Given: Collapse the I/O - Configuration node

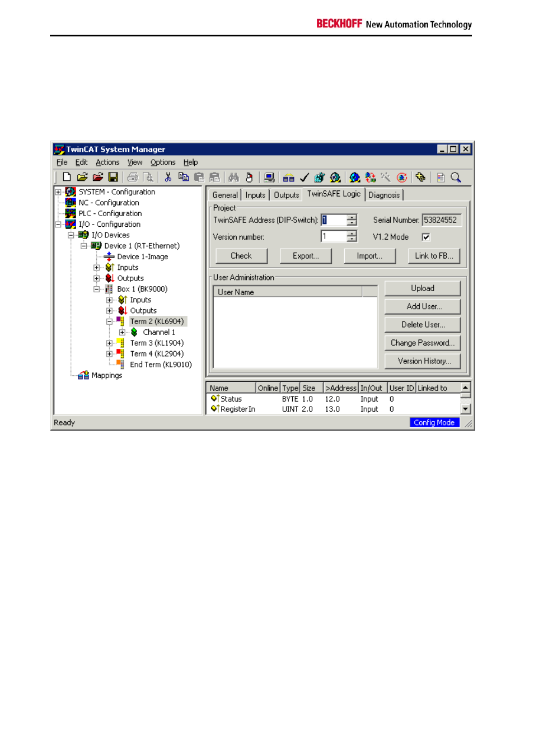Looking at the screenshot, I should click(x=58, y=225).
